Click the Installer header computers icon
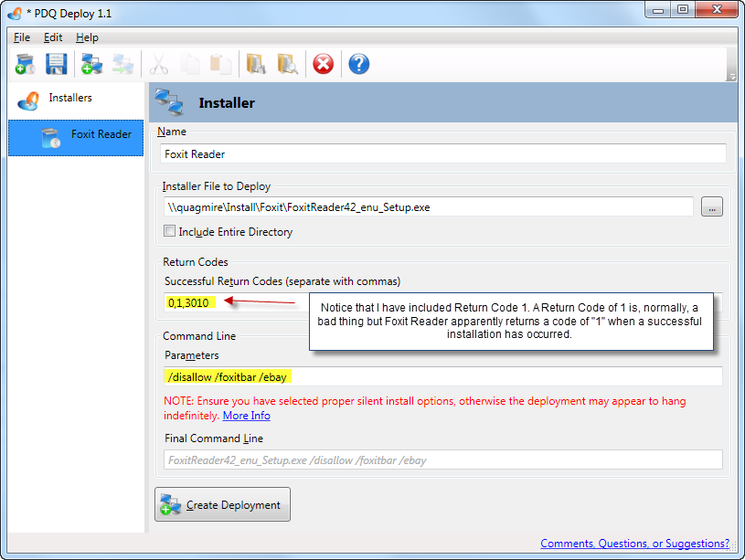This screenshot has width=745, height=560. [169, 102]
